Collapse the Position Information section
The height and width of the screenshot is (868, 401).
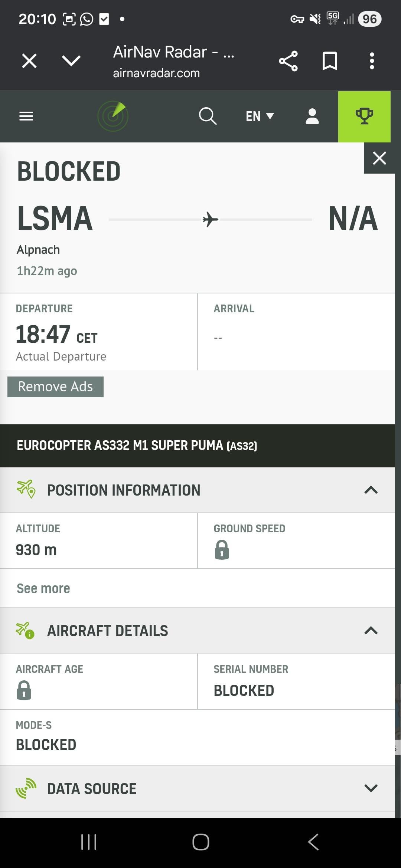tap(371, 490)
